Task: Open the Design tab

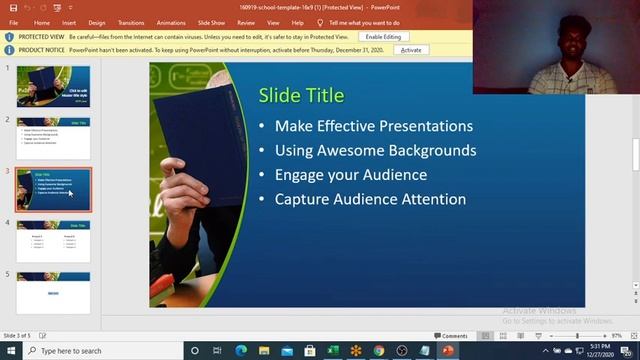Action: (97, 23)
